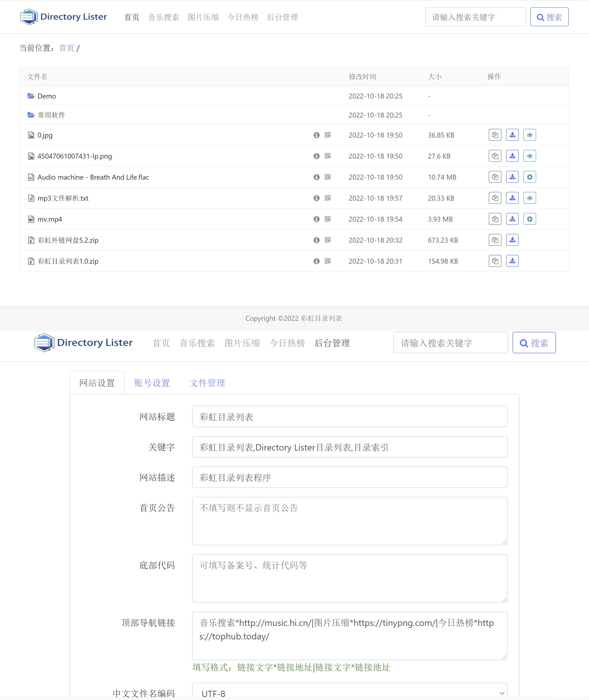
Task: Download 彩虹外链网盘5.2.zip
Action: 512,240
